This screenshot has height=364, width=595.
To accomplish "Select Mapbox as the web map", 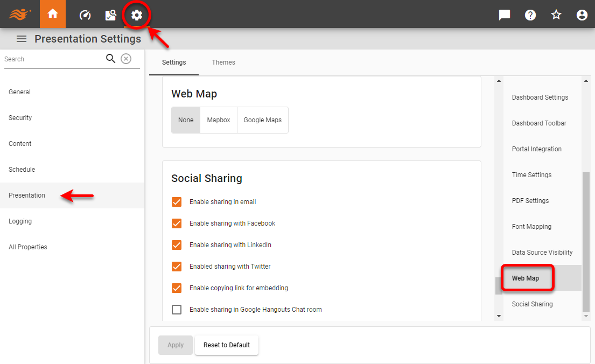I will point(219,120).
